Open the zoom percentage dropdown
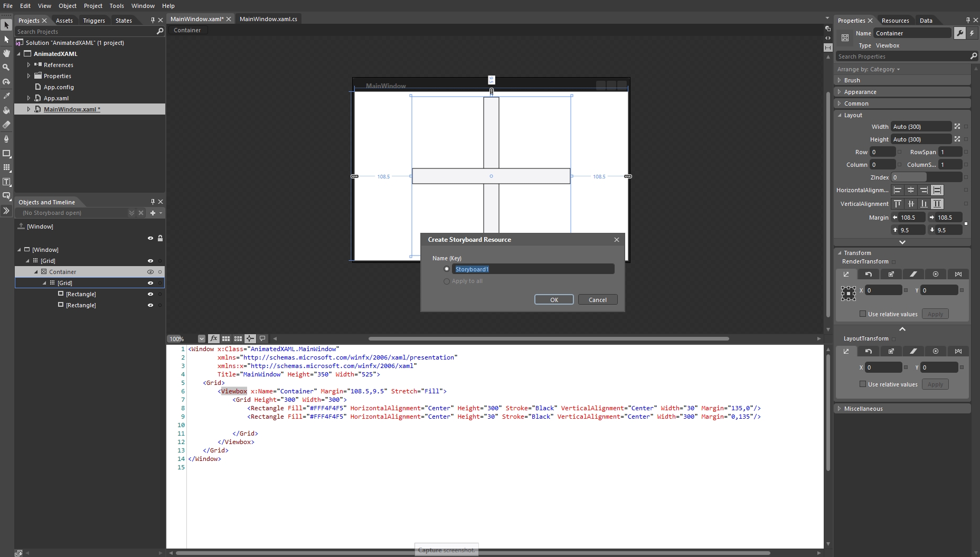The width and height of the screenshot is (980, 557). pos(201,338)
